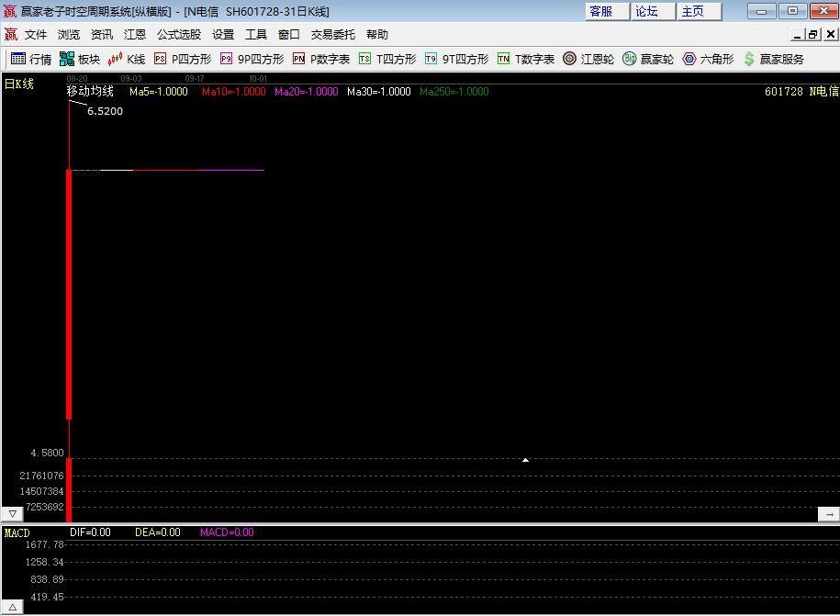Screen dimensions: 840x616
Task: Click the 论坛 forum button
Action: 647,11
